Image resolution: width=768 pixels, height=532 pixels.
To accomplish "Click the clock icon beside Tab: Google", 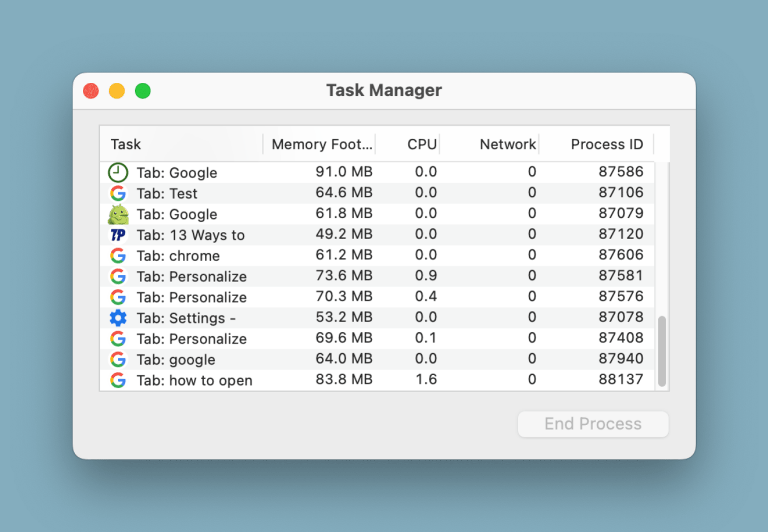I will (x=117, y=172).
